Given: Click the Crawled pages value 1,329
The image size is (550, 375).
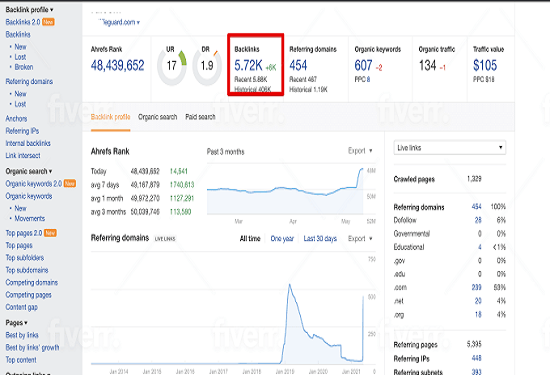Looking at the screenshot, I should (474, 179).
